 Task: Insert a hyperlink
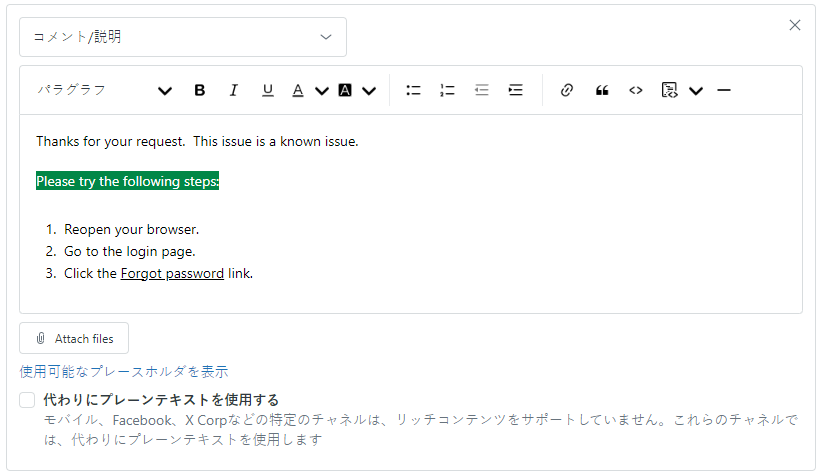tap(566, 91)
